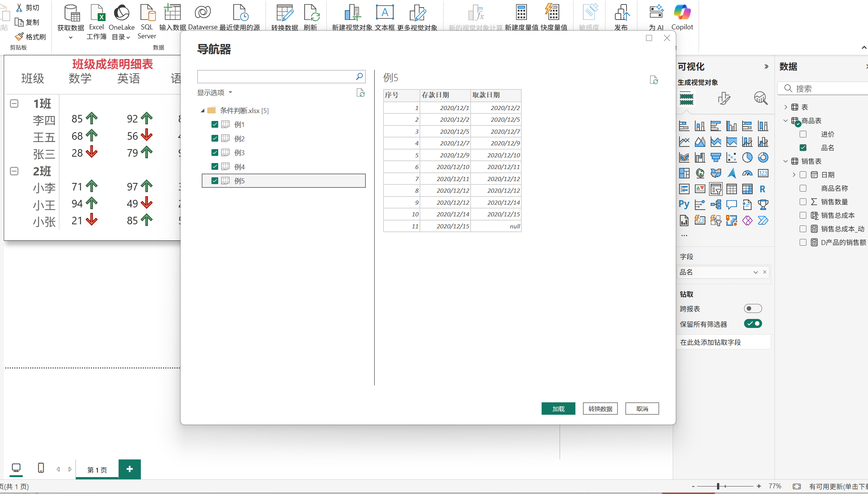Collapse the 销售表 table in data pane

785,161
